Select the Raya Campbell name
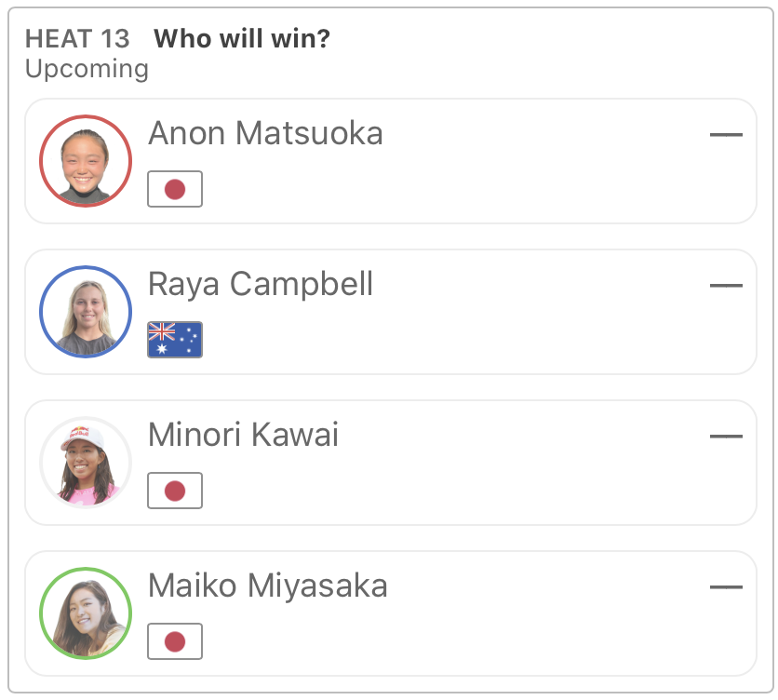 coord(261,284)
